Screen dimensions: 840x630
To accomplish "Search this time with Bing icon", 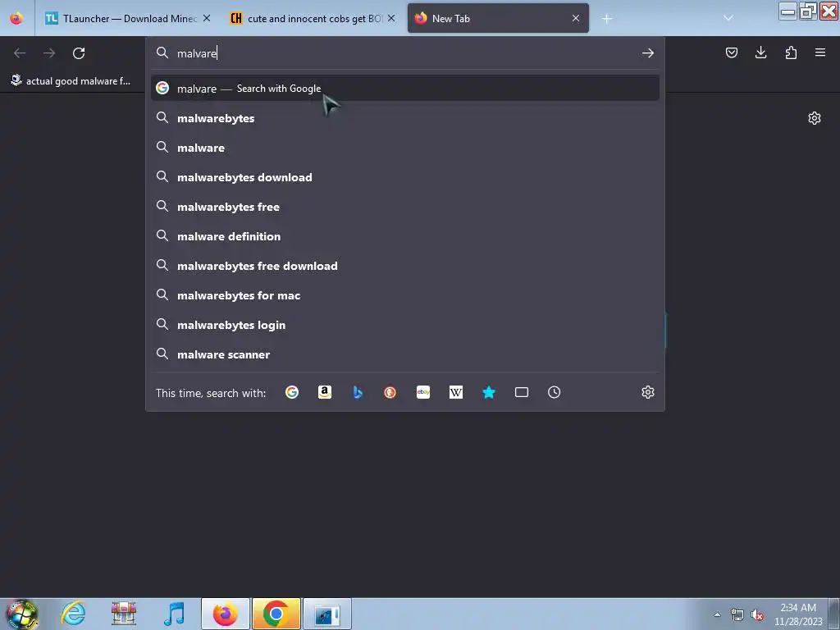I will tap(358, 393).
